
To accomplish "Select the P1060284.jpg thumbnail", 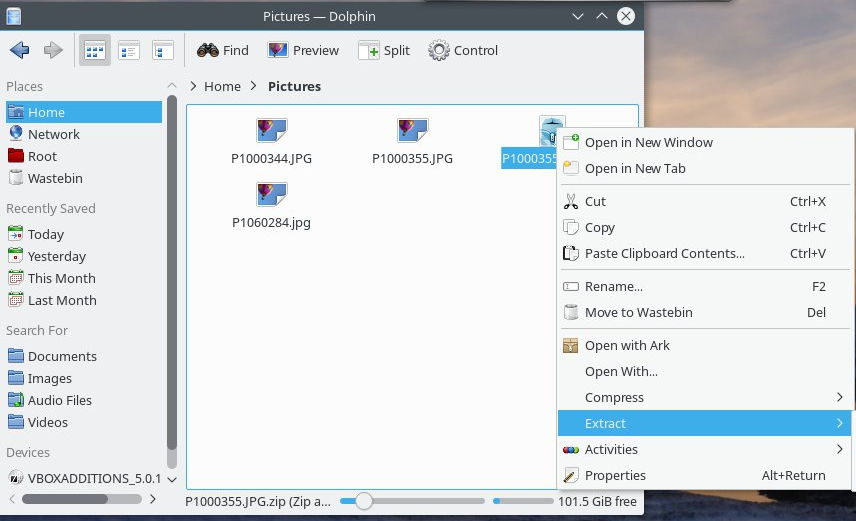I will click(x=271, y=206).
